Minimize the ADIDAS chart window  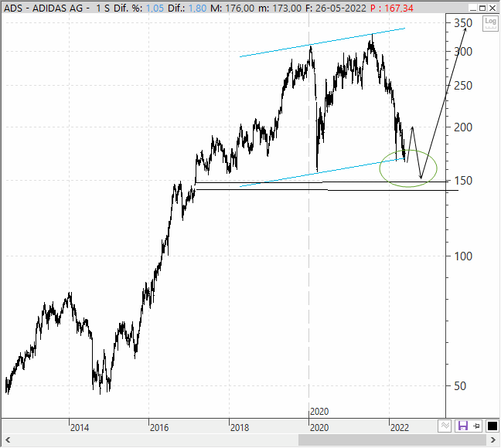point(473,8)
